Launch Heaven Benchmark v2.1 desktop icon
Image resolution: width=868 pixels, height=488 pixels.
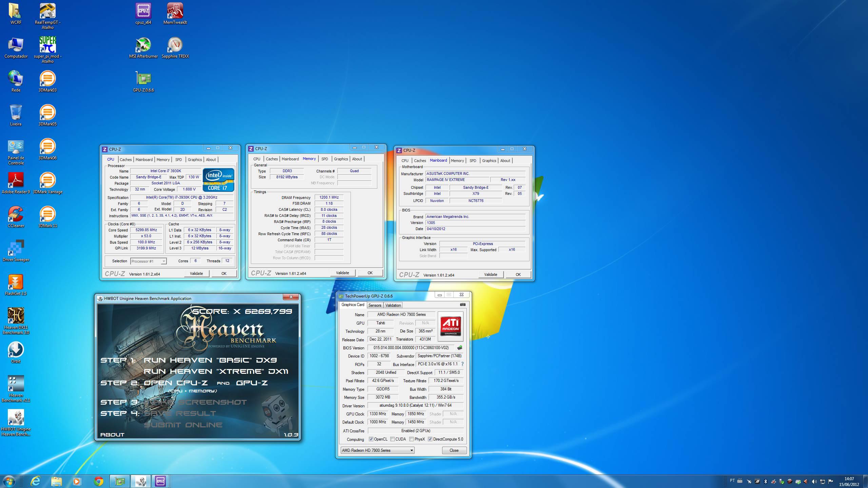16,389
